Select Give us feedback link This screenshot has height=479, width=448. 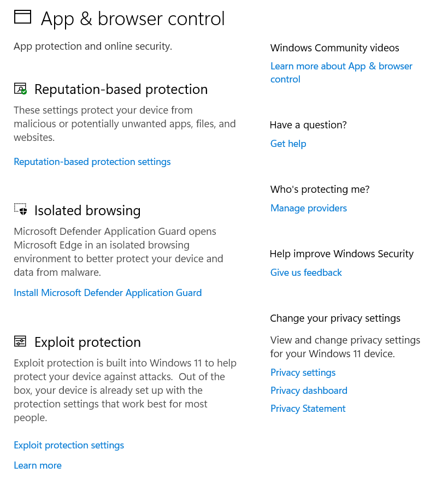point(306,273)
